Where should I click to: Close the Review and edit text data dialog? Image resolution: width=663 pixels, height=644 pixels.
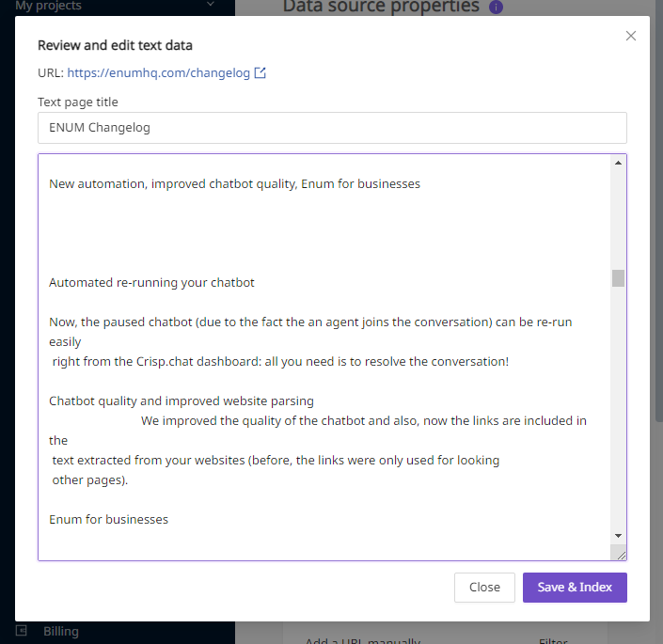[630, 36]
